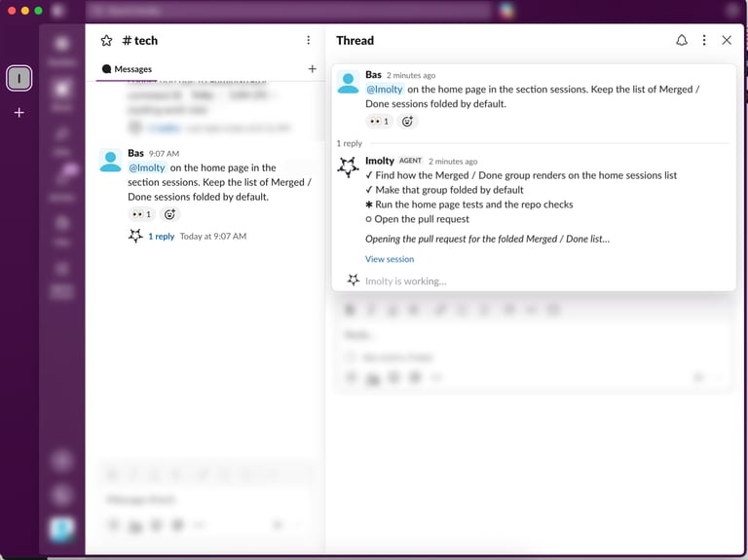
Task: Click Imolty avatar beside 1 reply
Action: 135,236
